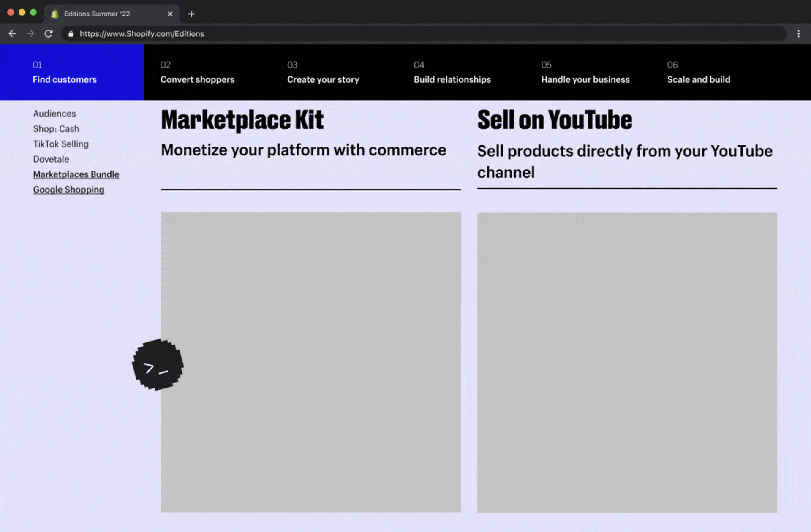Open the 03 Create your story section
Image resolution: width=811 pixels, height=532 pixels.
(323, 72)
